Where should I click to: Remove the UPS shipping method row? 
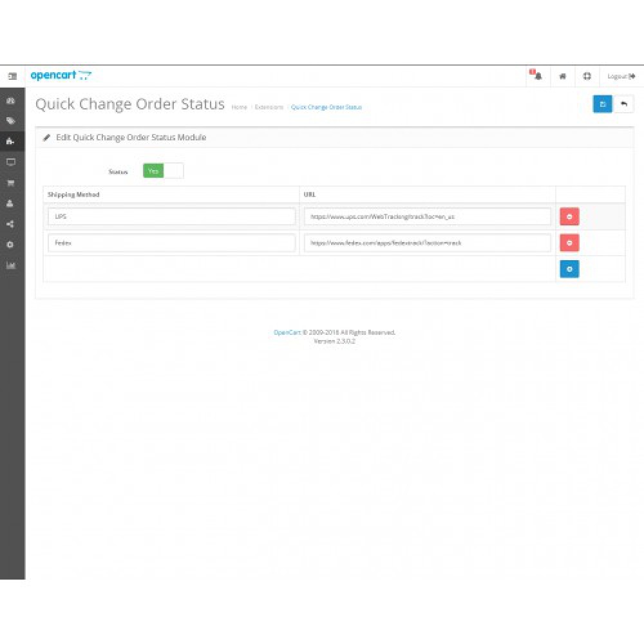click(569, 217)
